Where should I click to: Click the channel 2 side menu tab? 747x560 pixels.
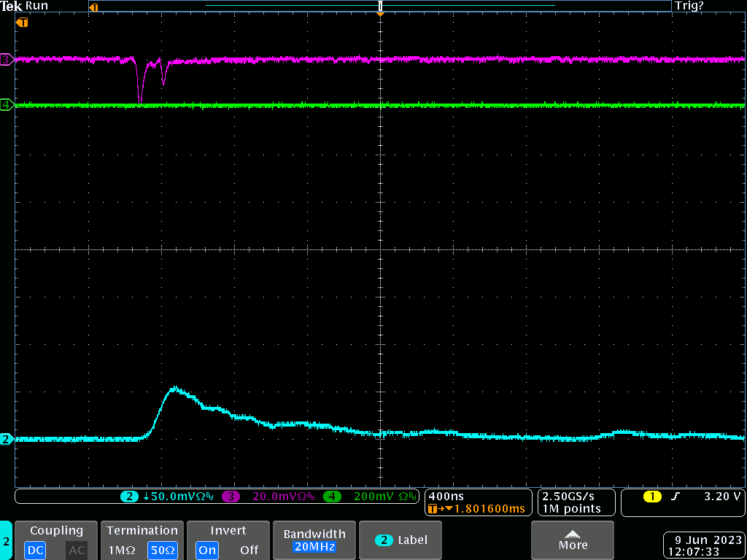[x=6, y=541]
